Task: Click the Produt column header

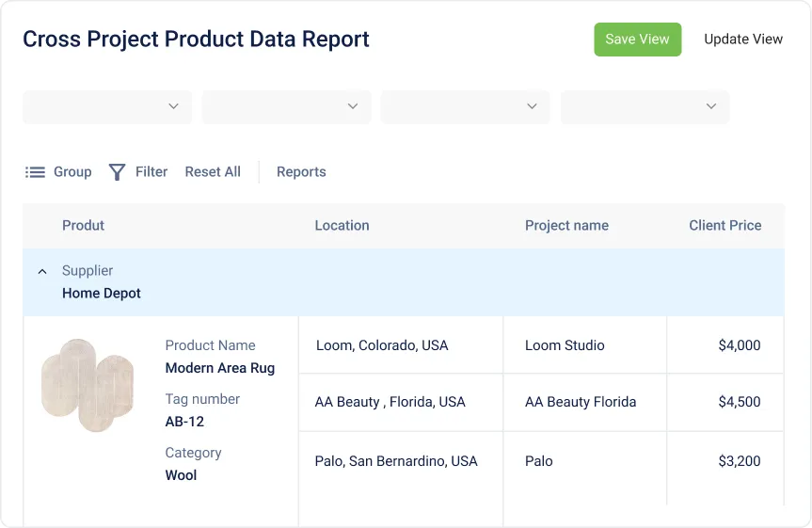Action: (x=83, y=226)
